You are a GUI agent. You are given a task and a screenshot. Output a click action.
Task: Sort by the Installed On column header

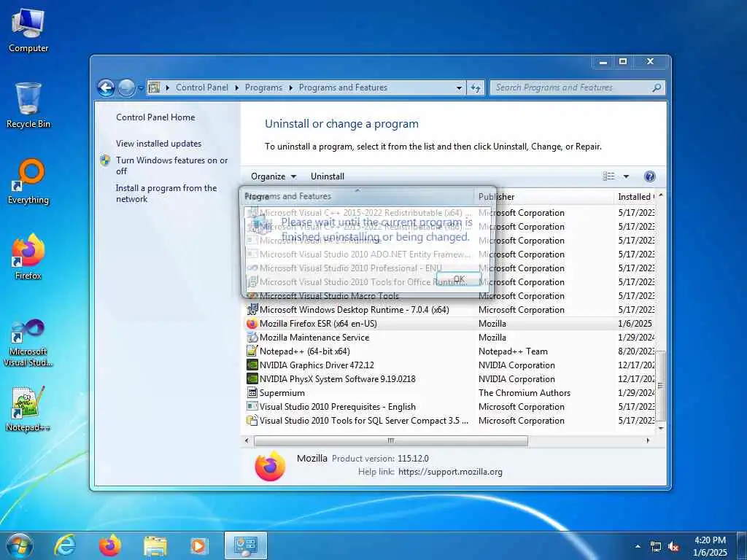click(635, 197)
